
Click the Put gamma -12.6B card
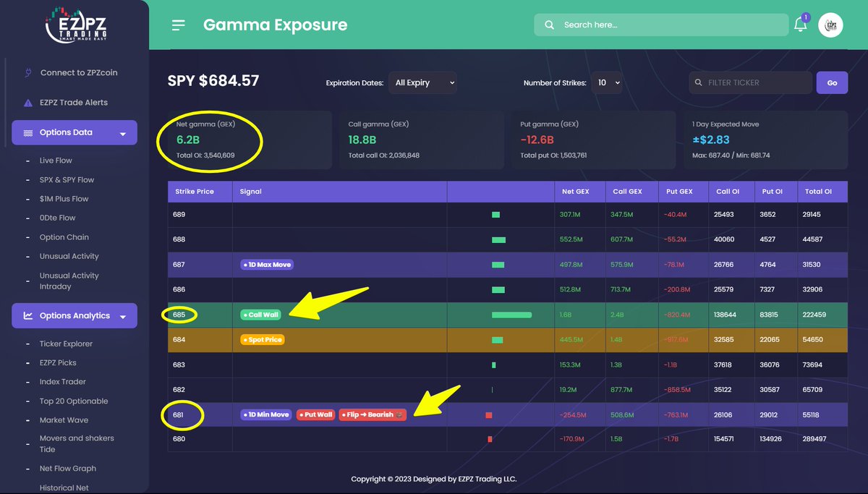tap(593, 140)
